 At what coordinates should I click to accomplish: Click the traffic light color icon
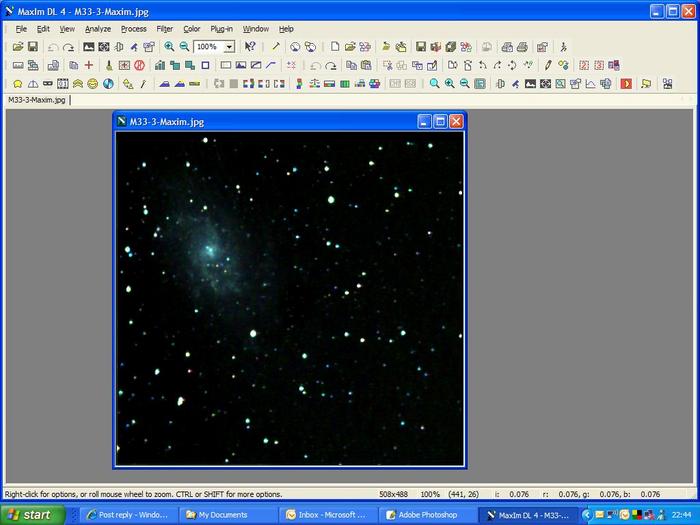pos(299,83)
